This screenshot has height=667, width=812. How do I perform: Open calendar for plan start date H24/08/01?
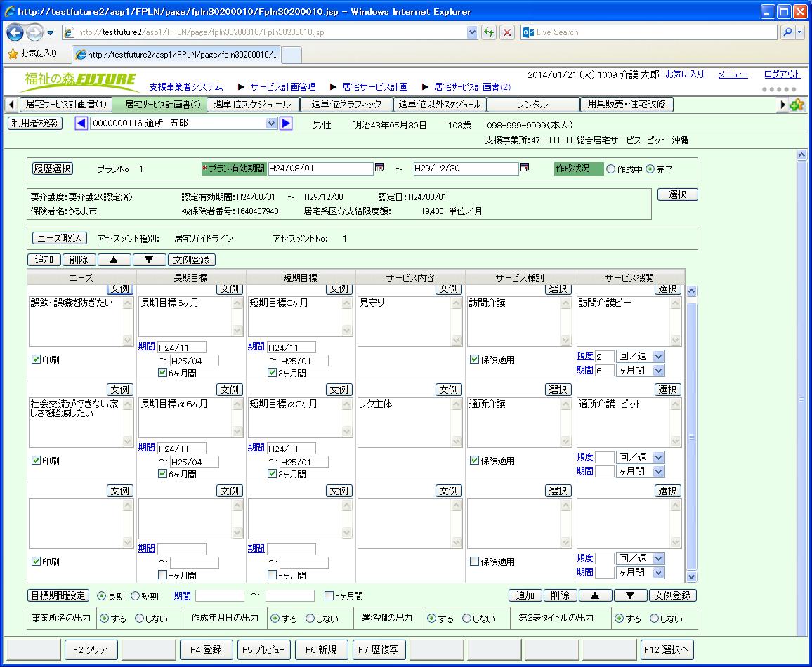click(x=379, y=168)
